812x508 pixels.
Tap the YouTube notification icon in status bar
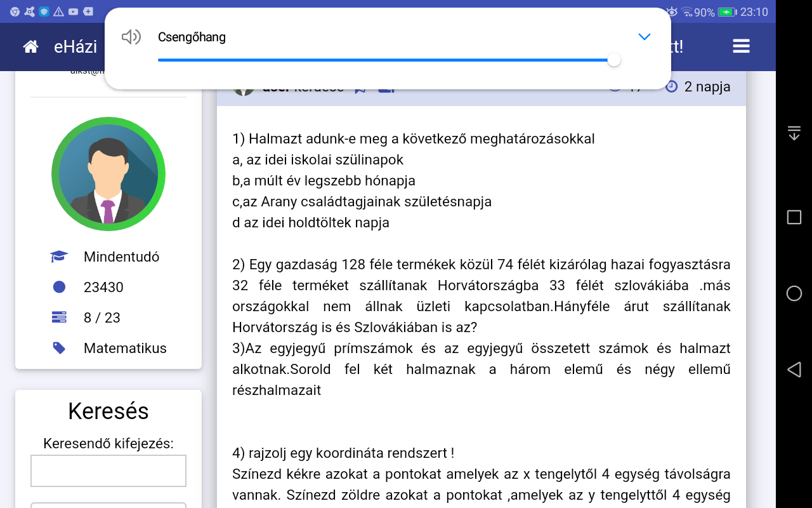pos(74,11)
